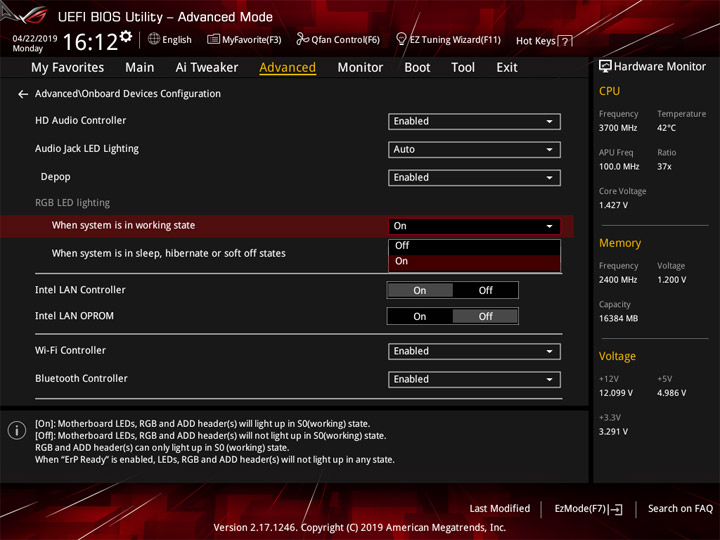Click the Hardware Monitor screen icon
The width and height of the screenshot is (720, 540).
coord(605,67)
